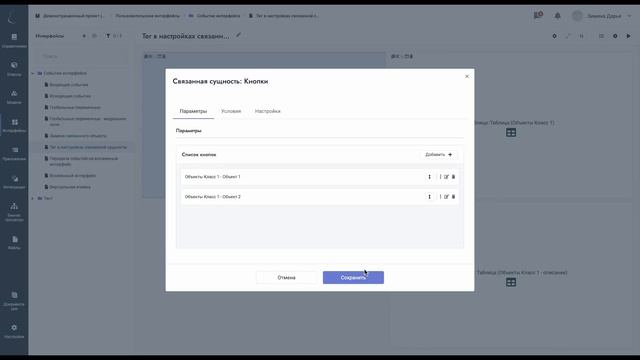Click the pencil icon next to interface title

coord(238,36)
